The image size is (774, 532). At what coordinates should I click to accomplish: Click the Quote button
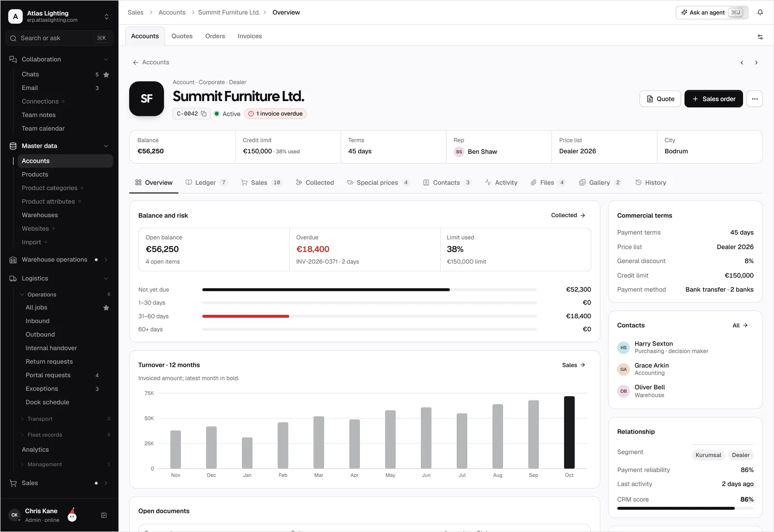[660, 99]
